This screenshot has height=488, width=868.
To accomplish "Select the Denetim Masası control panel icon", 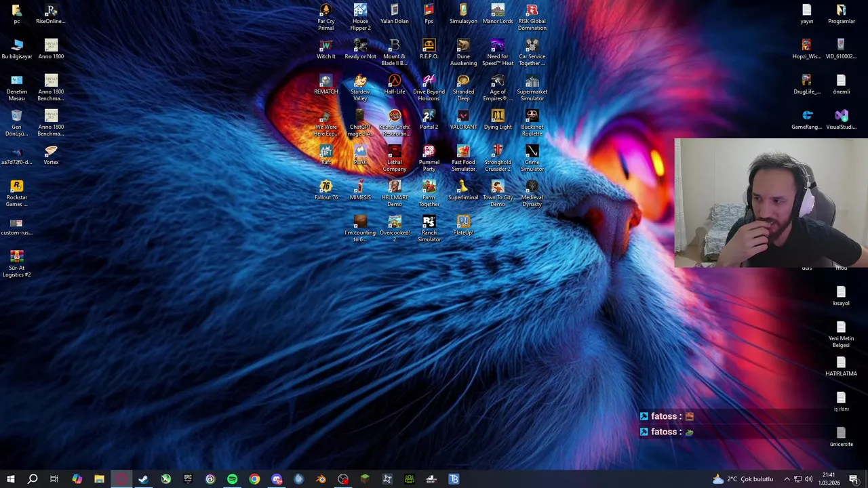I will (x=17, y=87).
